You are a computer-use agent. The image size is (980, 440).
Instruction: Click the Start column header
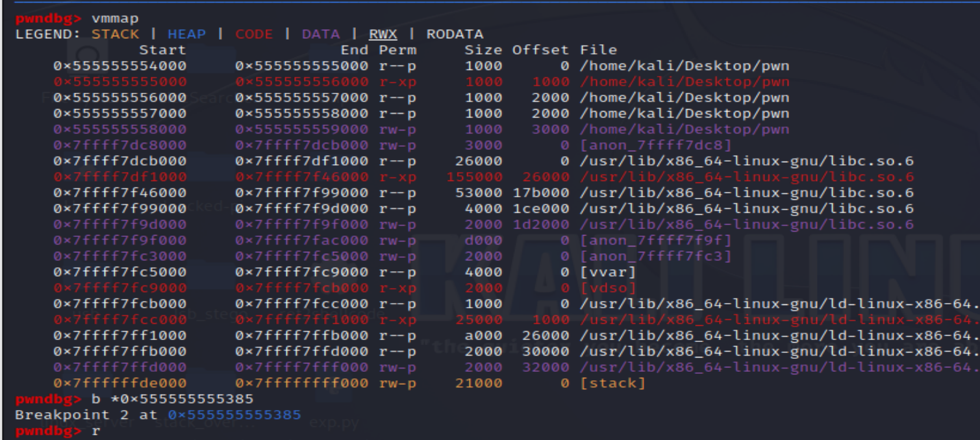162,50
